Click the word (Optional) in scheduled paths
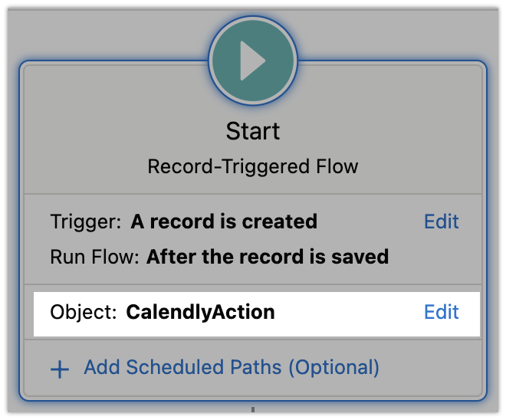This screenshot has height=420, width=506. (333, 368)
